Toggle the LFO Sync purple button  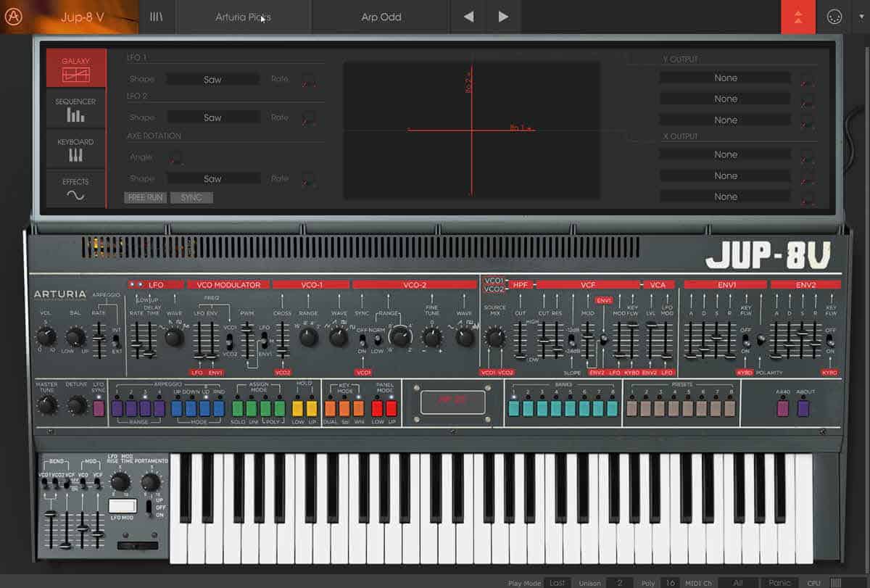tap(99, 408)
